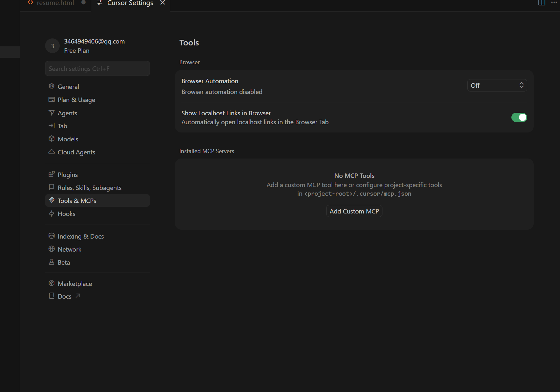
Task: Click the Tools page heading
Action: 189,43
